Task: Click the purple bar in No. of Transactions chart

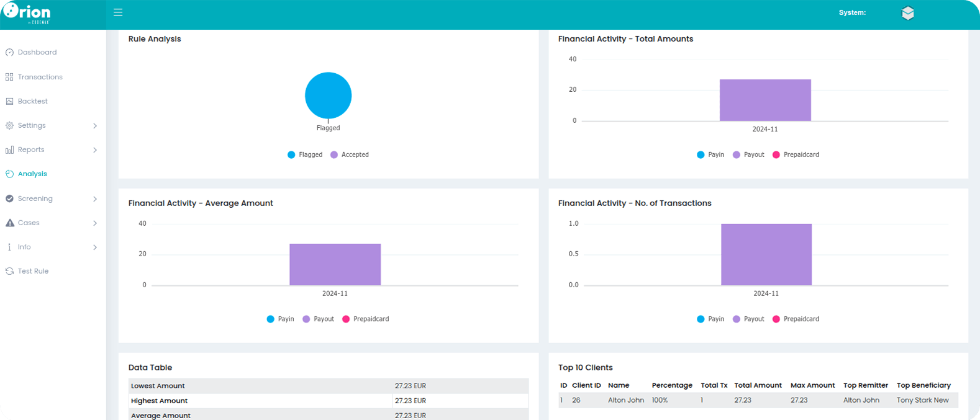Action: [x=766, y=254]
